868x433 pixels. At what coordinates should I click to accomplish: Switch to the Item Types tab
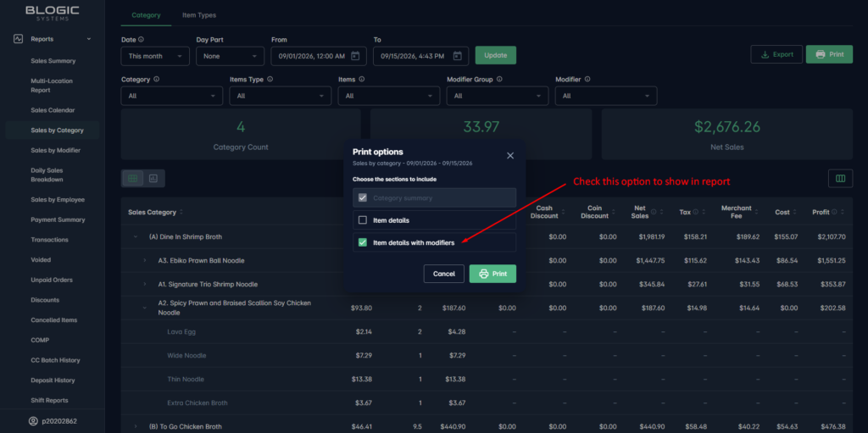click(199, 15)
